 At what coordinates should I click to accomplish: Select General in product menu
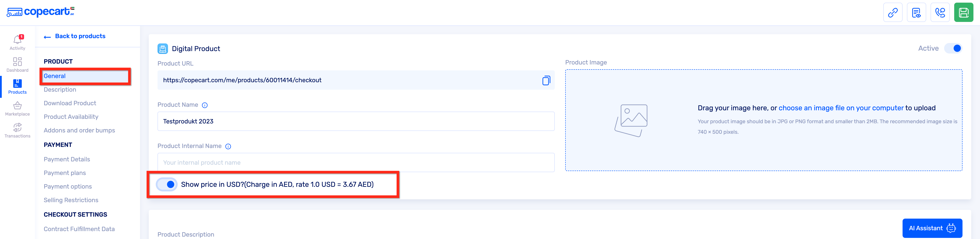tap(55, 76)
